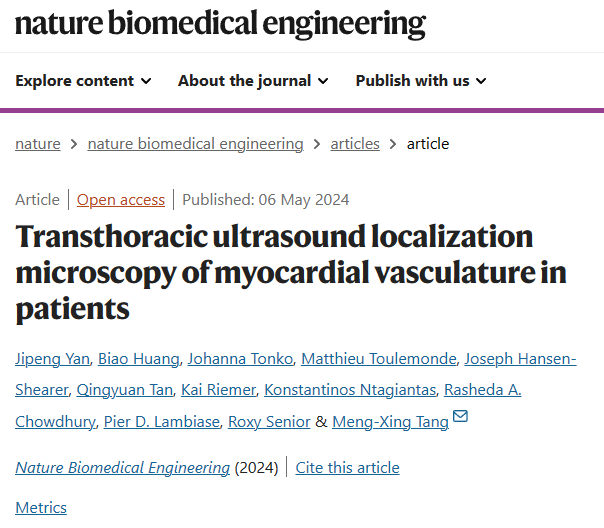This screenshot has height=528, width=604.
Task: Click the nature biomedical engineering logo
Action: [x=220, y=23]
